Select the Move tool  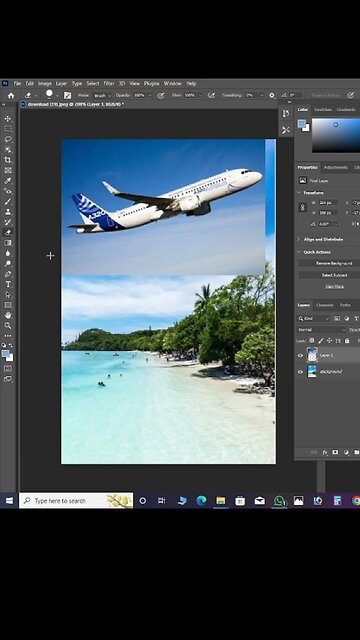point(8,119)
